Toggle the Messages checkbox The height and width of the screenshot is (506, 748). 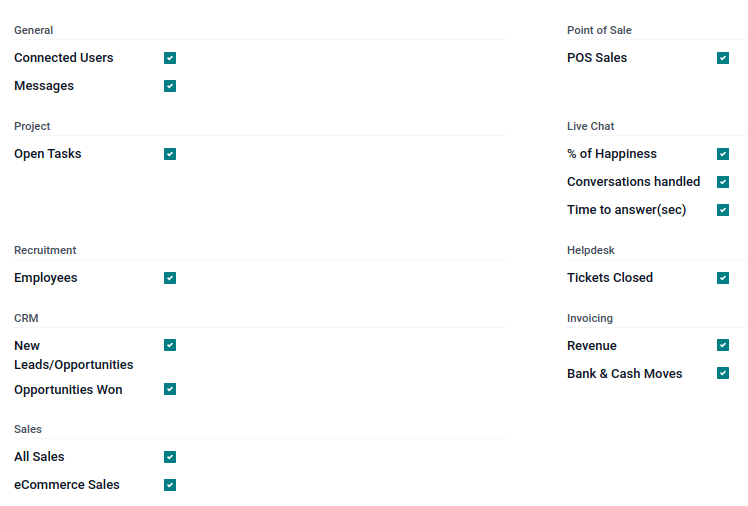(170, 86)
